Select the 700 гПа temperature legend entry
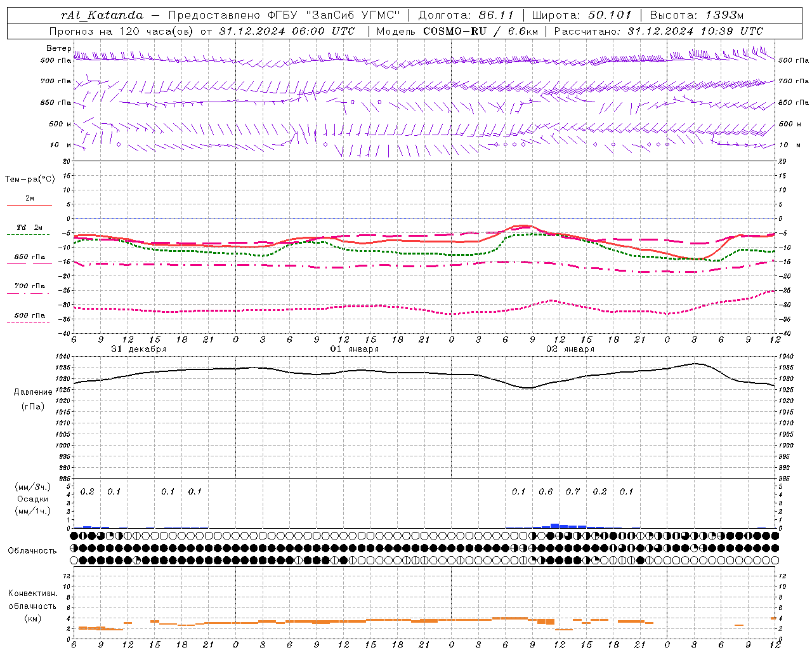Image resolution: width=812 pixels, height=650 pixels. (30, 286)
